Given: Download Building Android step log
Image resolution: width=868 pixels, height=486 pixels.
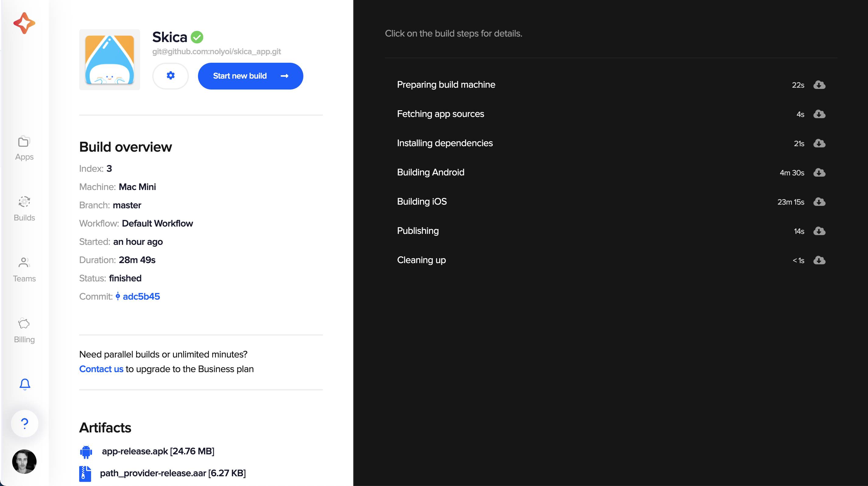Looking at the screenshot, I should 819,172.
